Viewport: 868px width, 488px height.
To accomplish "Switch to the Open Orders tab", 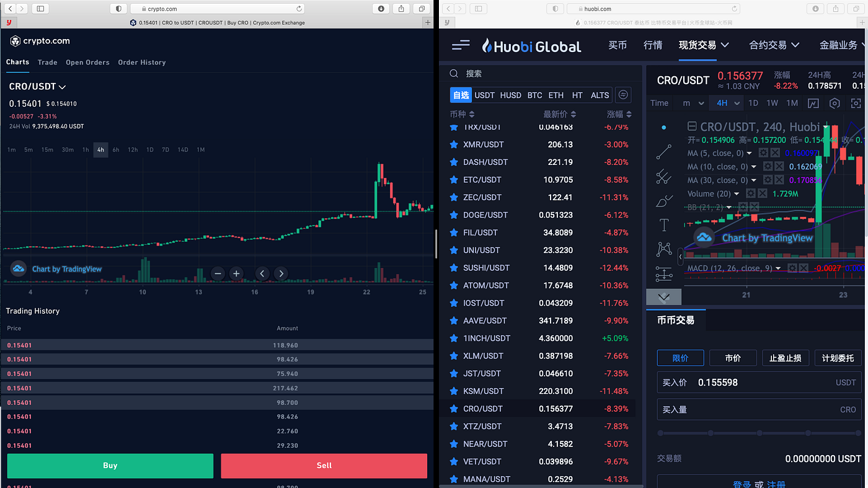I will pos(87,62).
